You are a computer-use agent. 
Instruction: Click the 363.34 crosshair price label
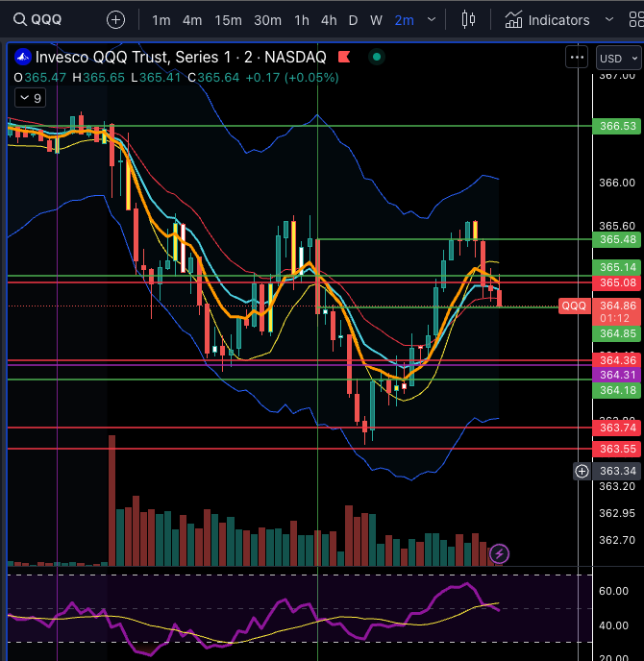[617, 471]
